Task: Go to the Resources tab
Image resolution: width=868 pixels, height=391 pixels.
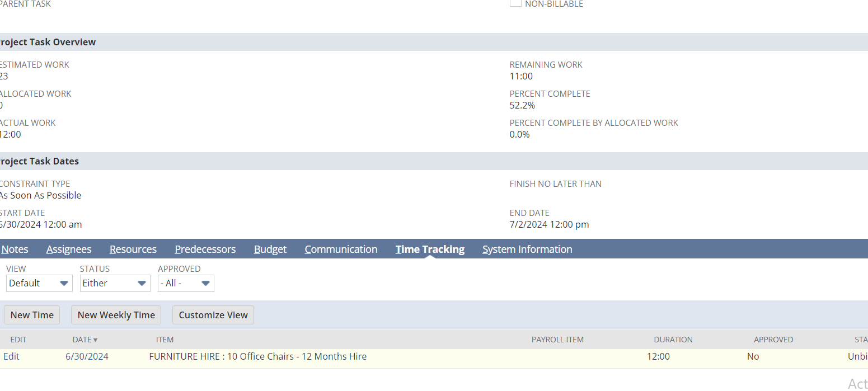Action: click(x=133, y=249)
